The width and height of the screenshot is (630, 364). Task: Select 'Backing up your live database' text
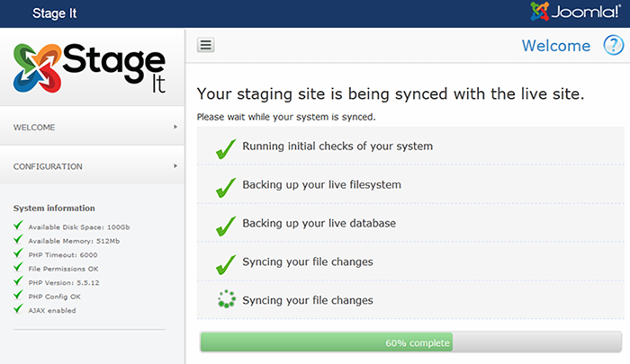coord(319,223)
